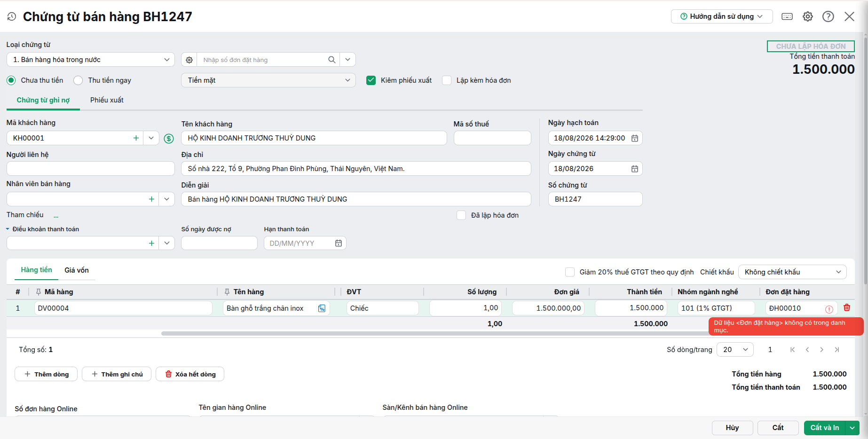Open settings gear in top header
Screen dimensions: 868x439
(808, 16)
